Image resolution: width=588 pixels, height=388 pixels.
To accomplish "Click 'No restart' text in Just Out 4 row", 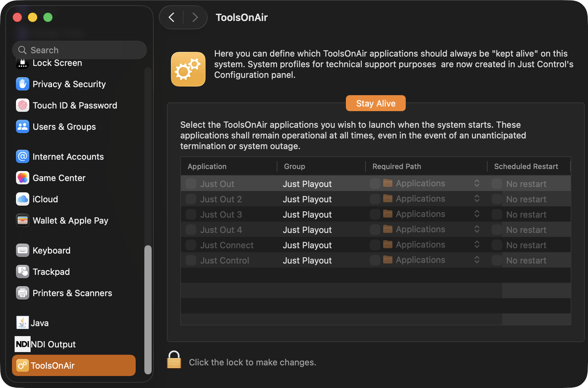I will point(526,230).
